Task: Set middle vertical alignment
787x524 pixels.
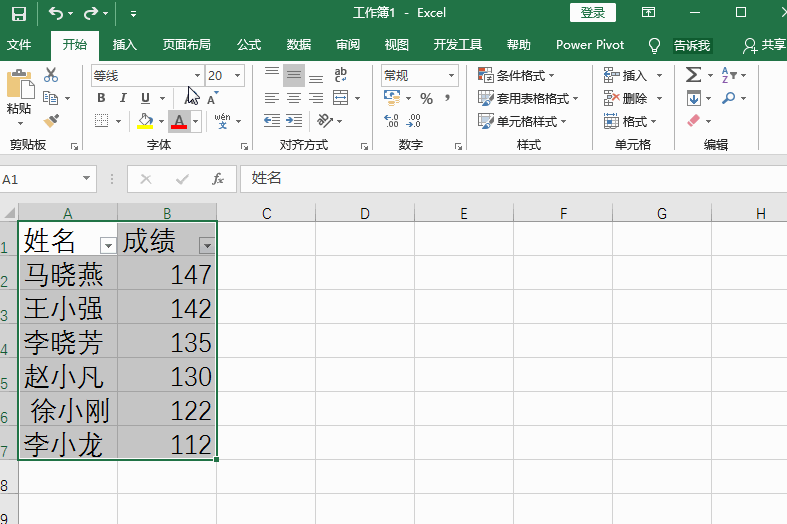Action: click(x=294, y=76)
